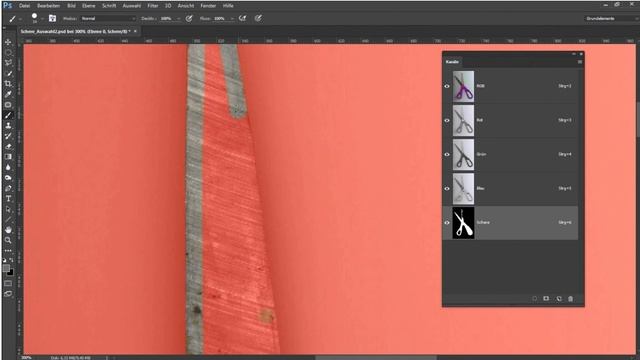Select the Eyedropper tool
640x360 pixels.
8,94
